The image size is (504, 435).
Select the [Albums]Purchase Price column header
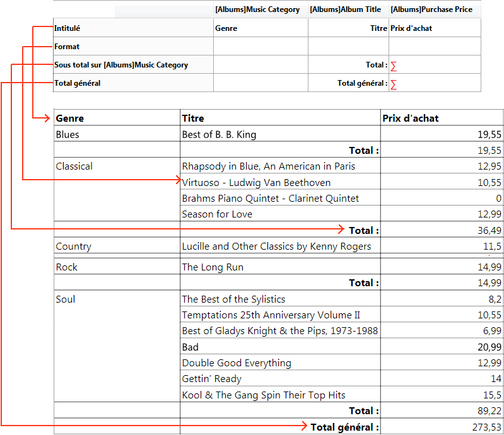[431, 9]
